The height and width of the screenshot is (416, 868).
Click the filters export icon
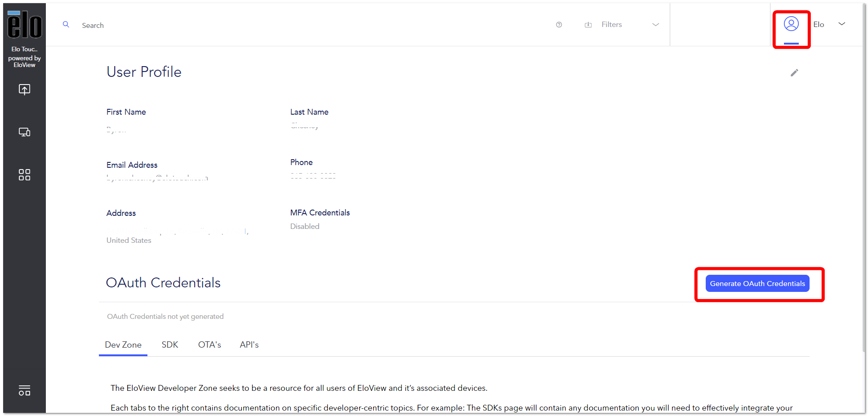point(588,25)
